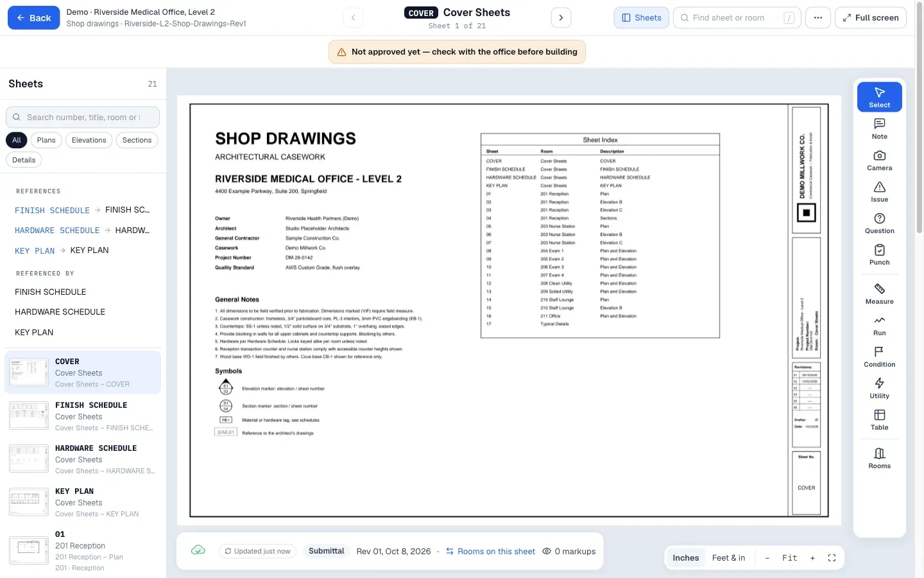Switch units to Feet & in
The width and height of the screenshot is (924, 578).
point(728,558)
